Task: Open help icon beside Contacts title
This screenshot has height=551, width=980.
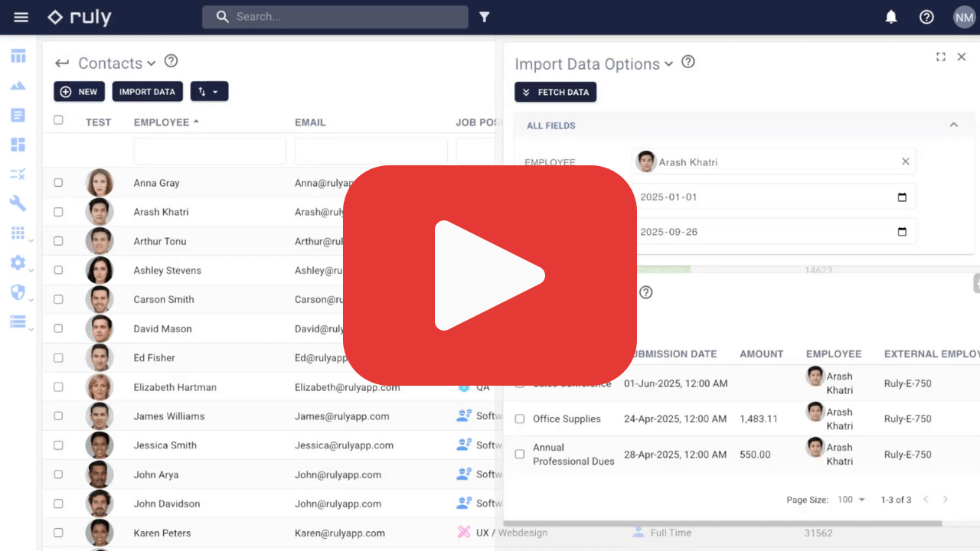Action: pos(171,61)
